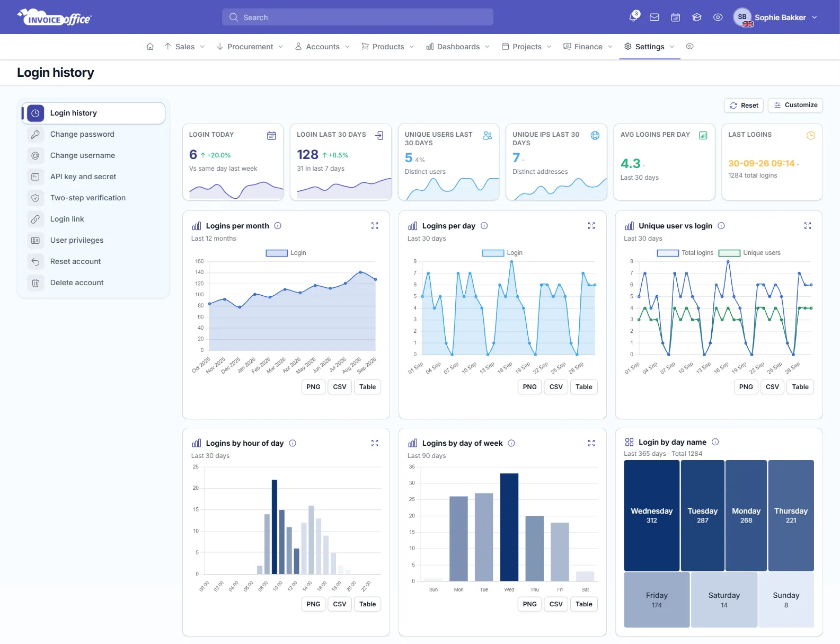The width and height of the screenshot is (840, 644).
Task: Open API key and secret in sidebar
Action: [x=93, y=177]
